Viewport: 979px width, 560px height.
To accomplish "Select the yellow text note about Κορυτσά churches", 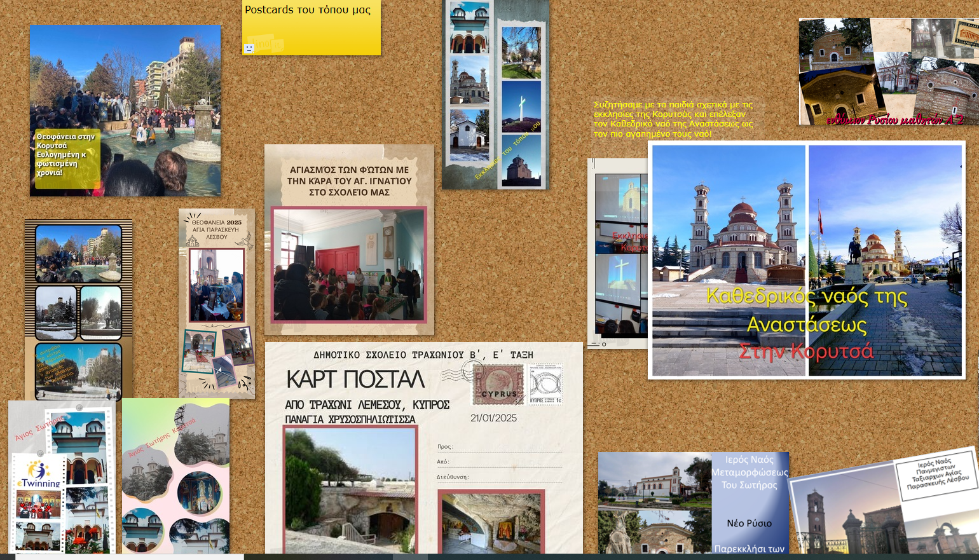I will (673, 119).
